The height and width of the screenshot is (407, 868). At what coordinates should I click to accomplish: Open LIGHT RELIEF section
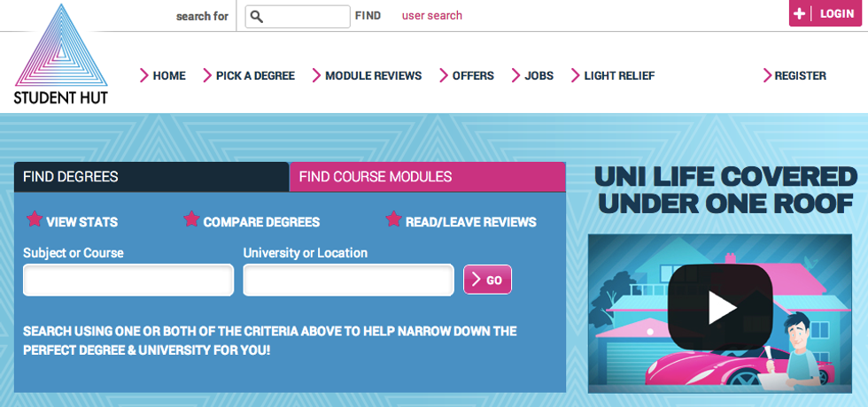[619, 76]
